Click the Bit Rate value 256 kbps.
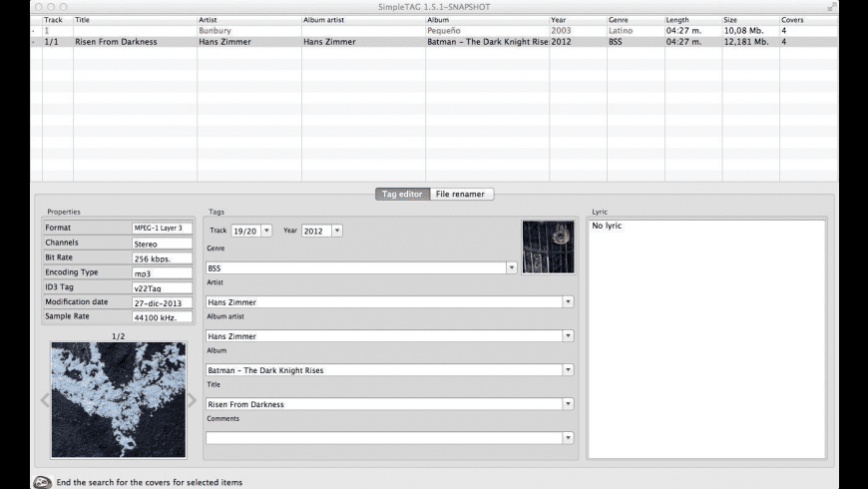The width and height of the screenshot is (868, 489). click(163, 258)
